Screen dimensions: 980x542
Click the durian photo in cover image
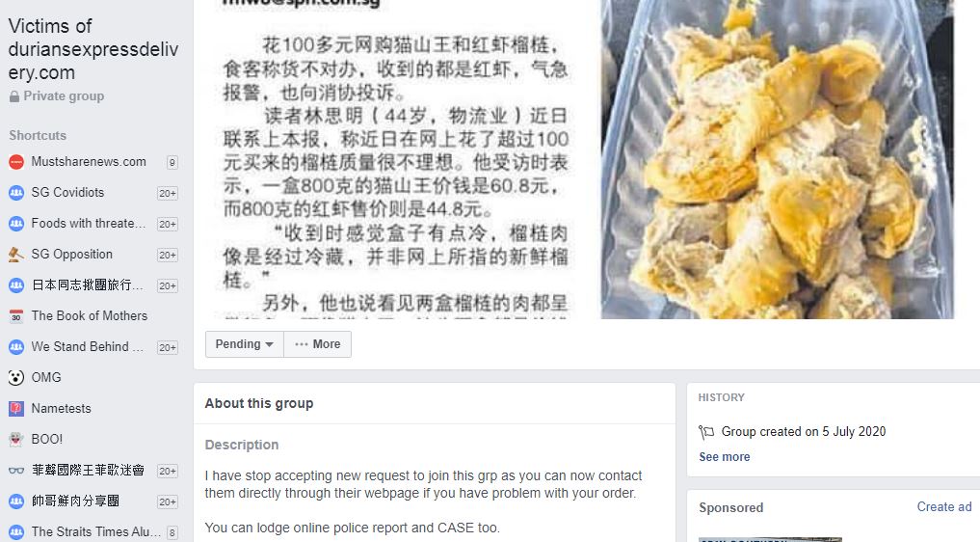point(778,159)
